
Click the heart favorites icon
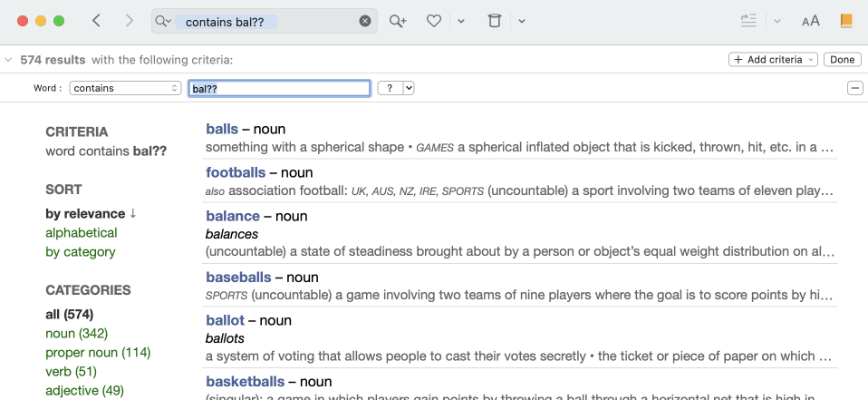(434, 21)
